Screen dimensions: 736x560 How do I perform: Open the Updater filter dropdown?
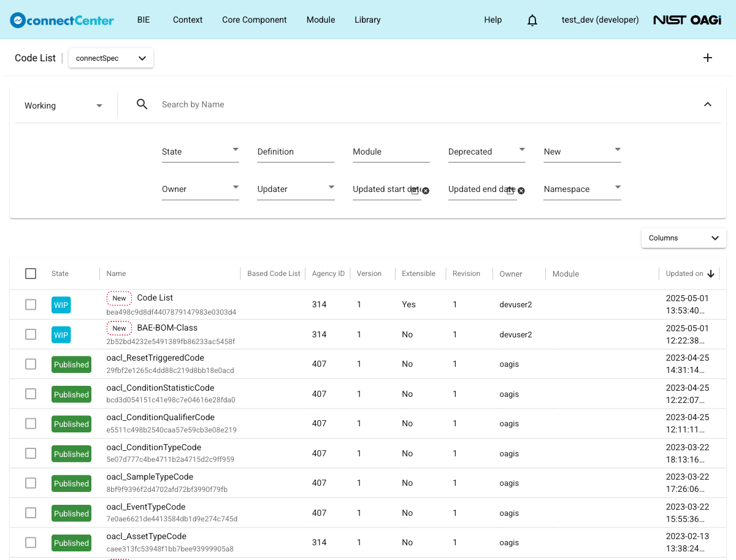point(296,189)
